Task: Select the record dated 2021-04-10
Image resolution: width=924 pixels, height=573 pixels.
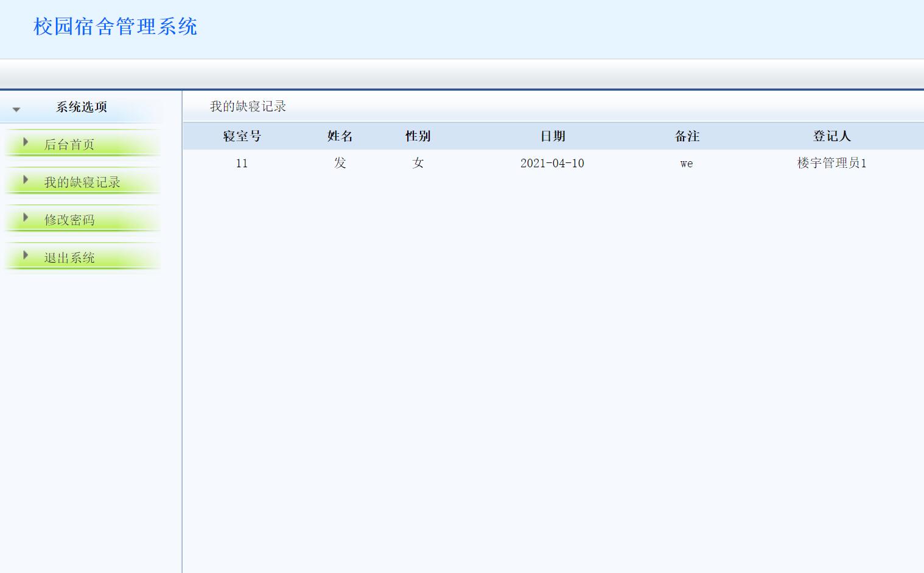Action: [551, 163]
